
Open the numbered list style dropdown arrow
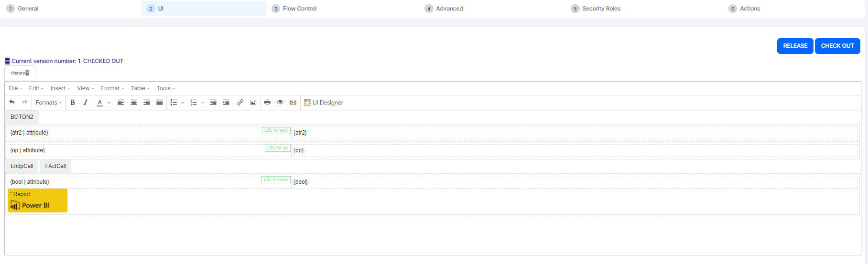click(203, 103)
